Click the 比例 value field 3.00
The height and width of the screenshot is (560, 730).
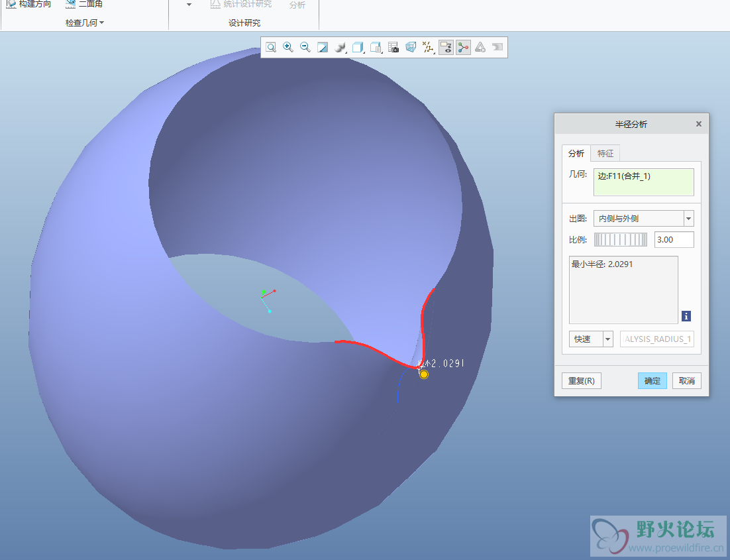click(674, 240)
